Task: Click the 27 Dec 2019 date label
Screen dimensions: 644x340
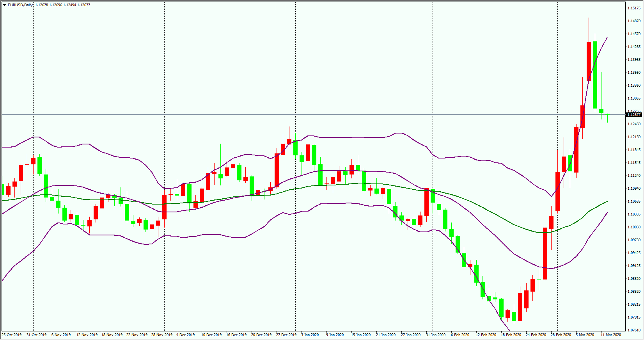Action: coord(286,335)
